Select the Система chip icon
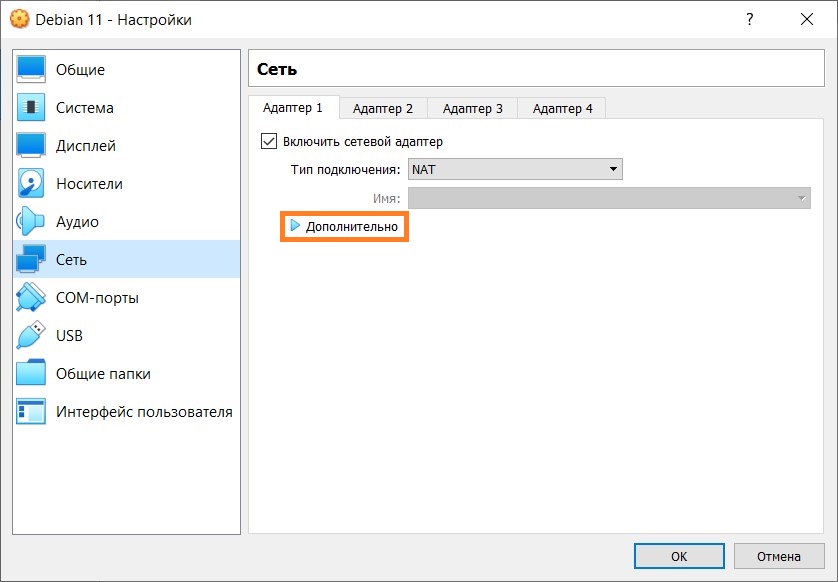838x582 pixels. 31,108
